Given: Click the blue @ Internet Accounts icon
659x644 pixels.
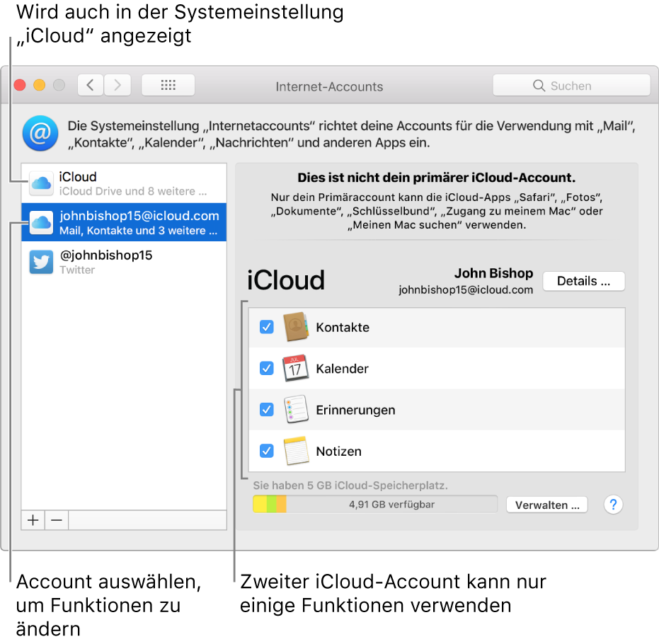Looking at the screenshot, I should (x=40, y=134).
